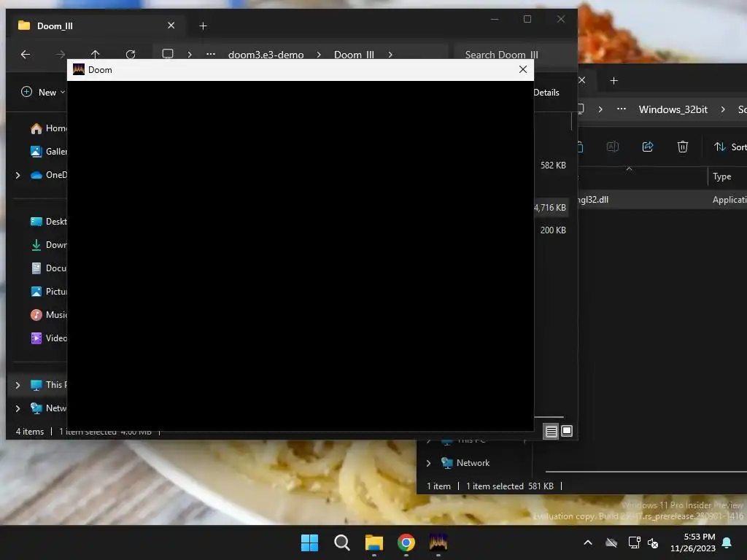The image size is (747, 560).
Task: Close the Doom game window
Action: (x=522, y=69)
